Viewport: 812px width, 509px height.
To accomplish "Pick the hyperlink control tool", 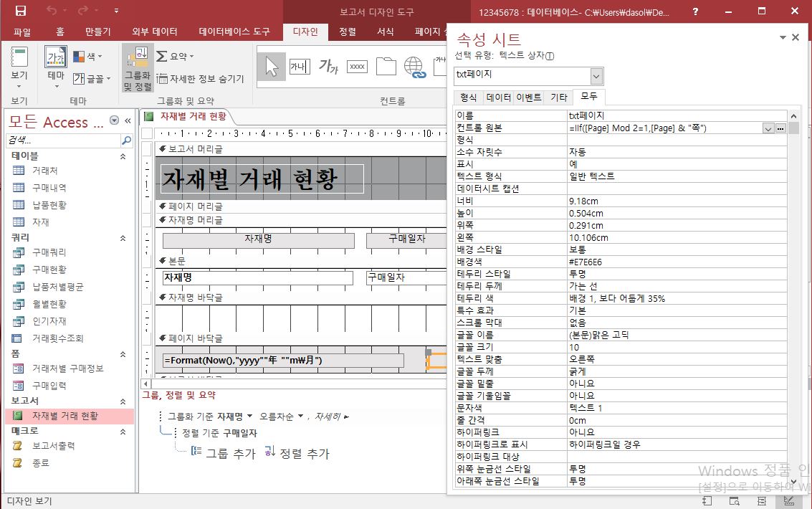I will (414, 67).
